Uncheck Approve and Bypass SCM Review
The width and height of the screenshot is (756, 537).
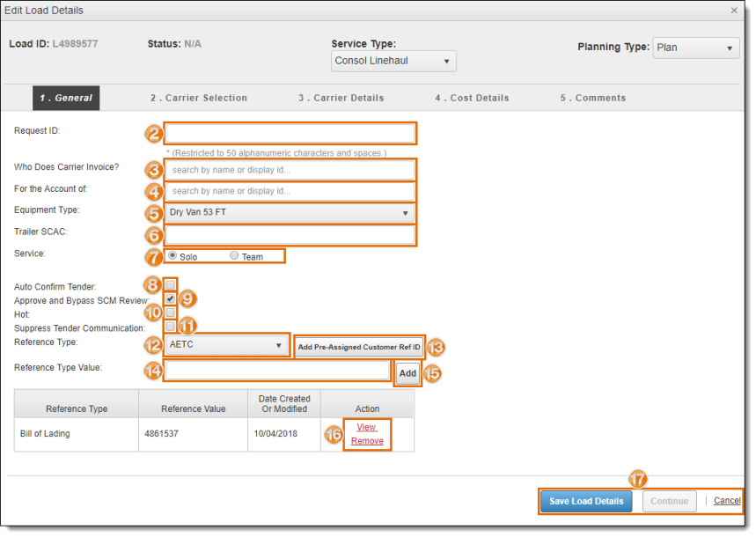pos(170,298)
